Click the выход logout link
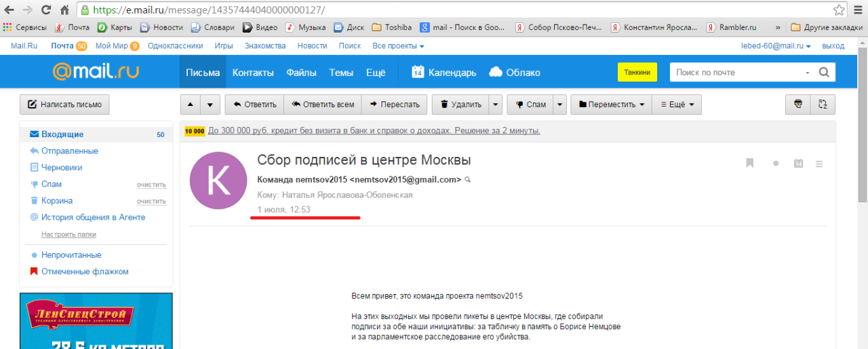Image resolution: width=868 pixels, height=349 pixels. [833, 46]
